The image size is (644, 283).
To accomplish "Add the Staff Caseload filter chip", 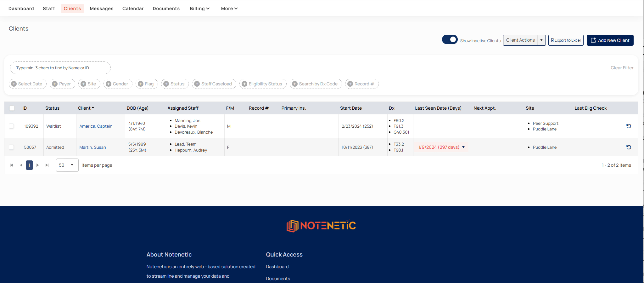I will [x=214, y=84].
